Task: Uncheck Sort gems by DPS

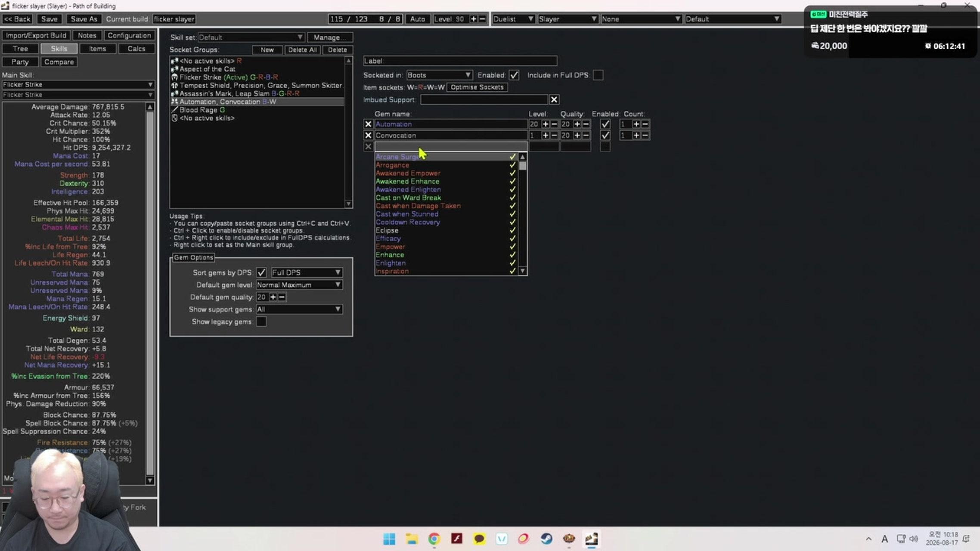Action: (x=261, y=272)
